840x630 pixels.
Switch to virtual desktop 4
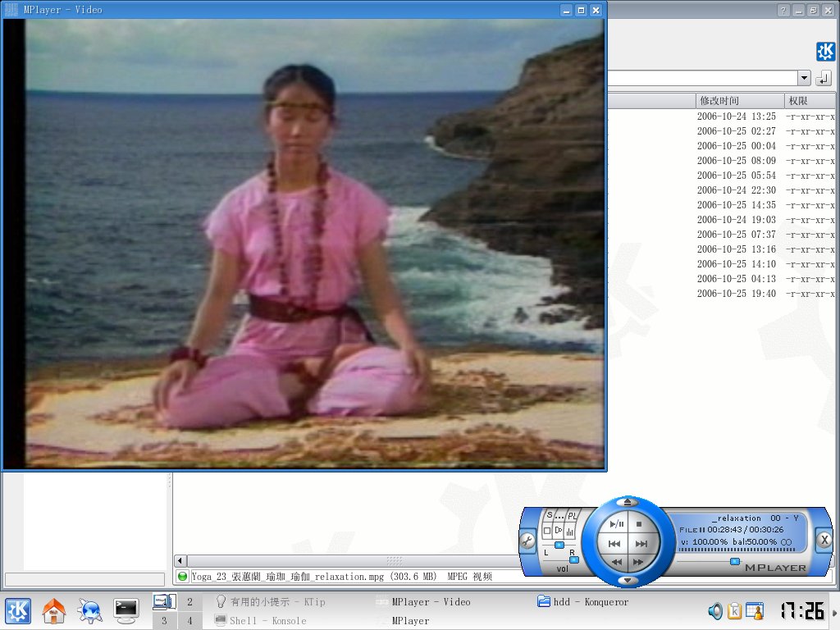[x=189, y=620]
